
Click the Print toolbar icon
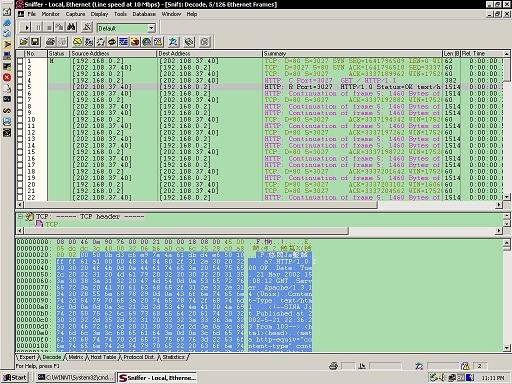tap(50, 42)
